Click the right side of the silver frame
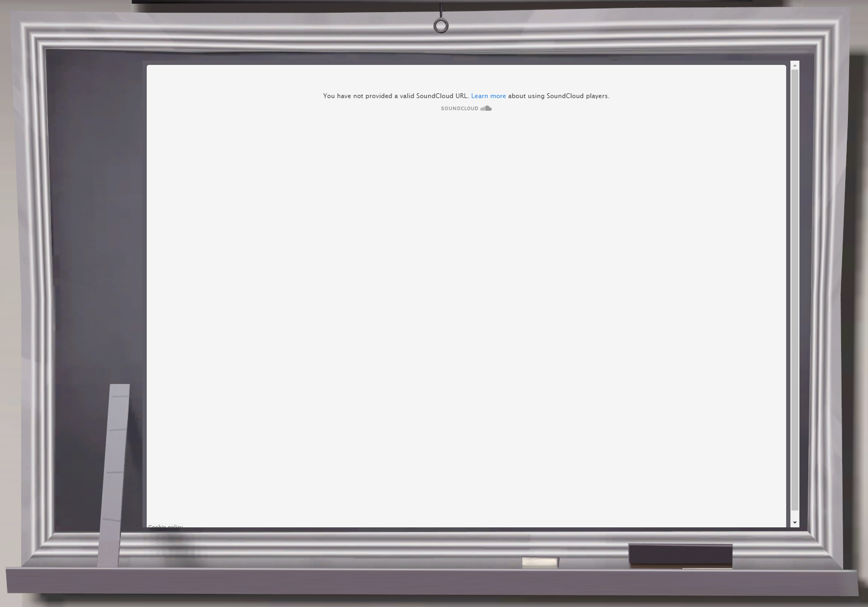 pyautogui.click(x=828, y=290)
